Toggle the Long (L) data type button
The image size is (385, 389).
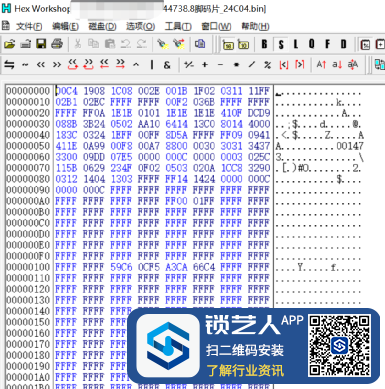(x=296, y=44)
